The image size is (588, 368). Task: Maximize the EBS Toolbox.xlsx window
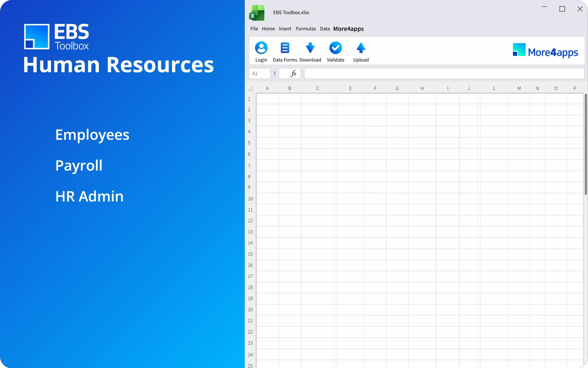pyautogui.click(x=562, y=9)
